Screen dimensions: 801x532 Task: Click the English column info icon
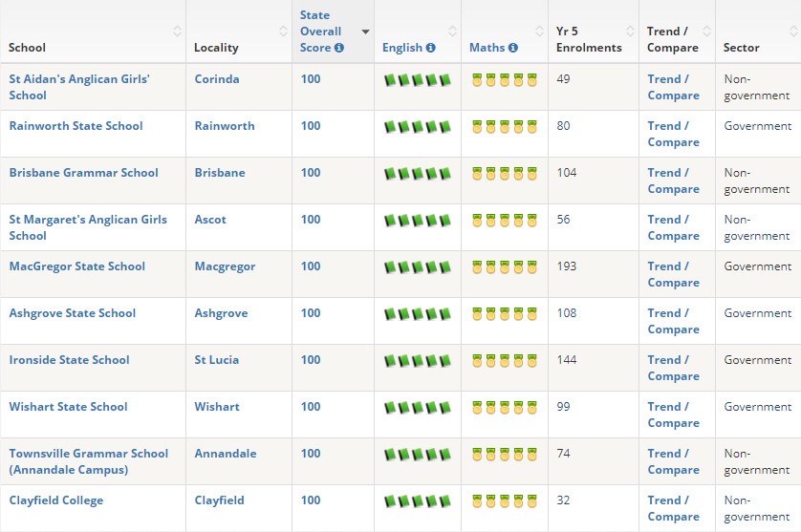pos(431,48)
